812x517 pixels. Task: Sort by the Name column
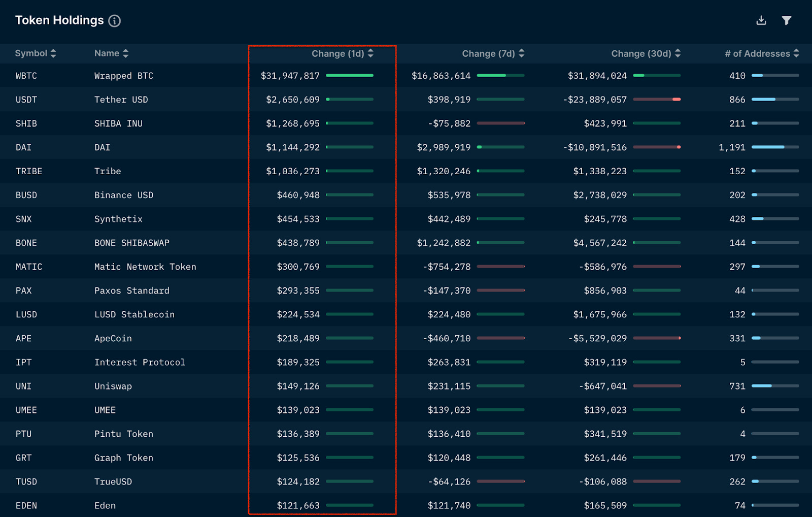(112, 53)
